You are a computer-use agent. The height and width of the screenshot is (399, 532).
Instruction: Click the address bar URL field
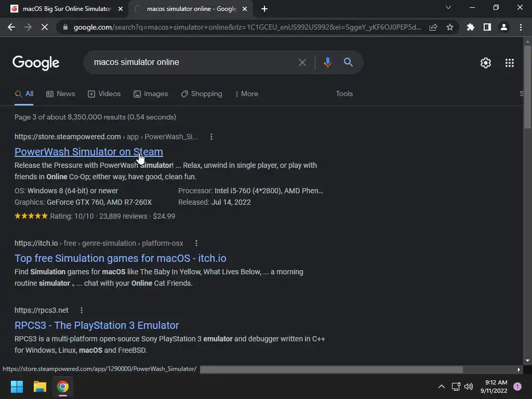coord(247,27)
